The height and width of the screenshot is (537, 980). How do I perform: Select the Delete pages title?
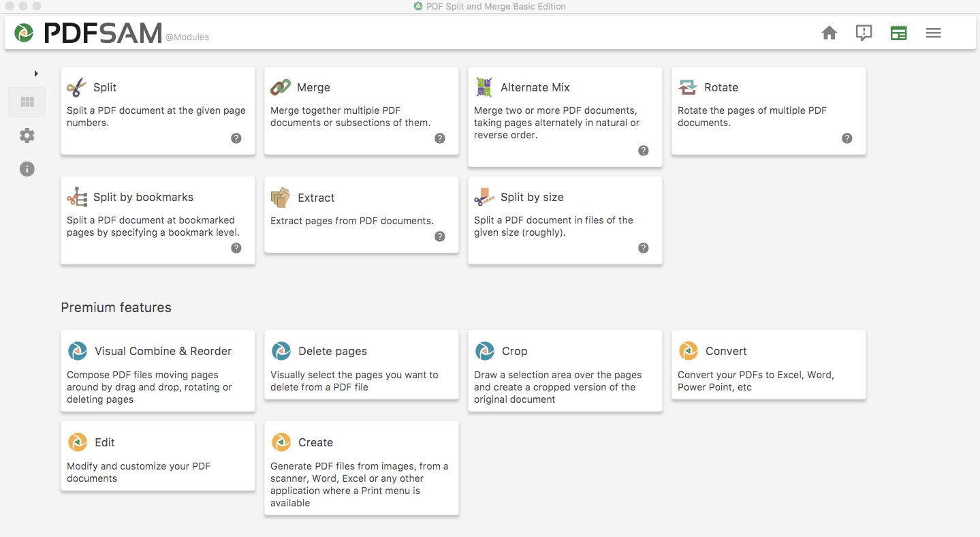[332, 351]
